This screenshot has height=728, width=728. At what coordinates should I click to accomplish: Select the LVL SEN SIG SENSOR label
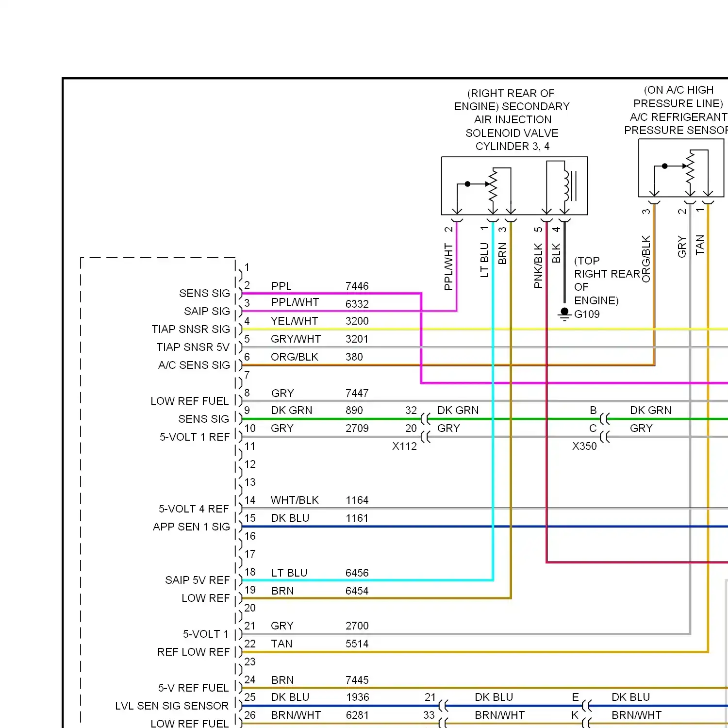[x=172, y=706]
